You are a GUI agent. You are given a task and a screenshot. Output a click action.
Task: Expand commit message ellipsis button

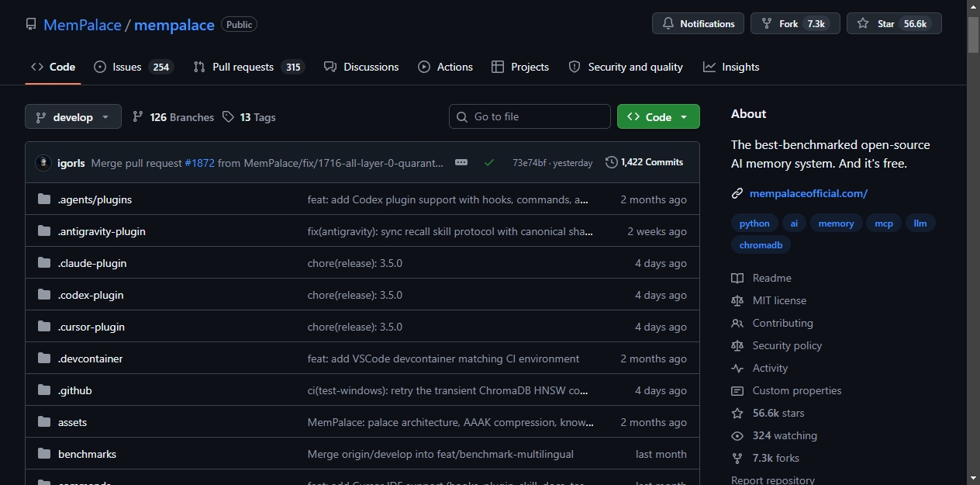tap(461, 162)
